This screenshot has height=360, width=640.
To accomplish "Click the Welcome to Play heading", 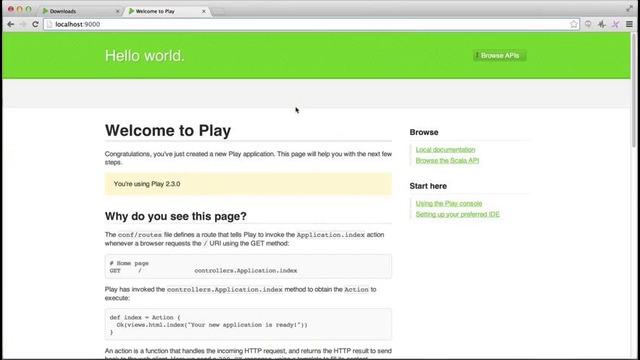I will (x=168, y=131).
